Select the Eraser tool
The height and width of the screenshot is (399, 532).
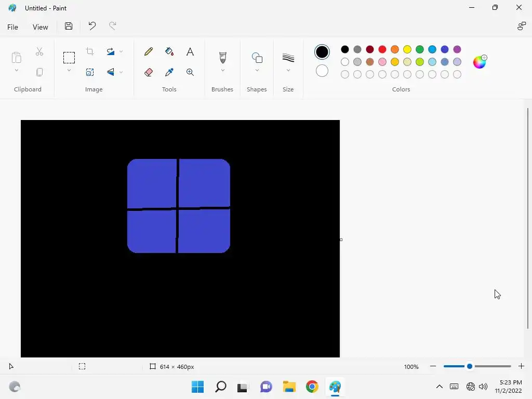[x=148, y=72]
